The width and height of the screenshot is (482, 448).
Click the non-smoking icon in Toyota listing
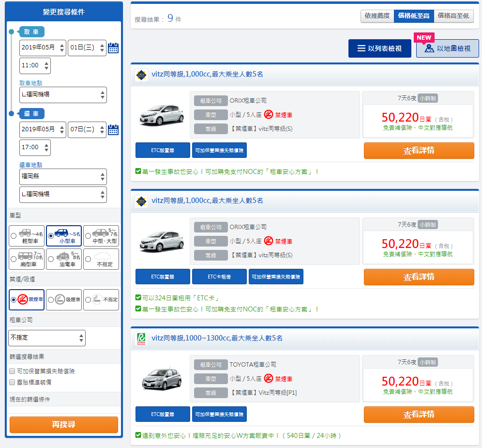(269, 378)
